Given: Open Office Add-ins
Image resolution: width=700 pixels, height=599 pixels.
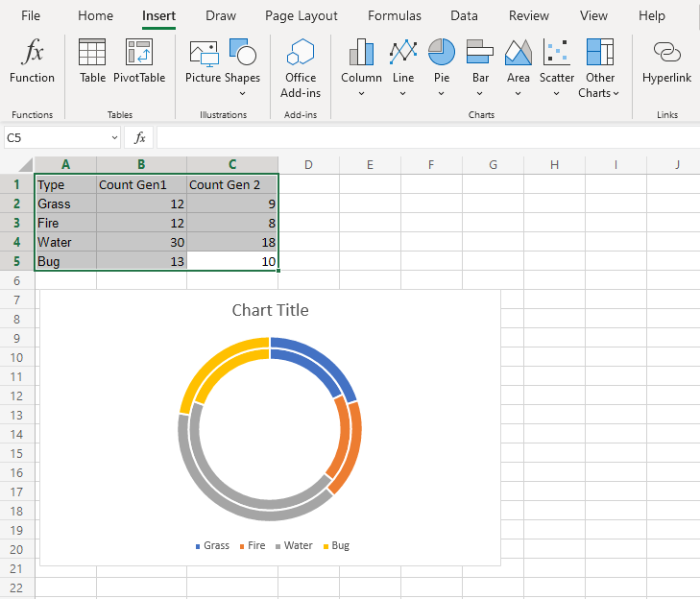Looking at the screenshot, I should [x=301, y=54].
